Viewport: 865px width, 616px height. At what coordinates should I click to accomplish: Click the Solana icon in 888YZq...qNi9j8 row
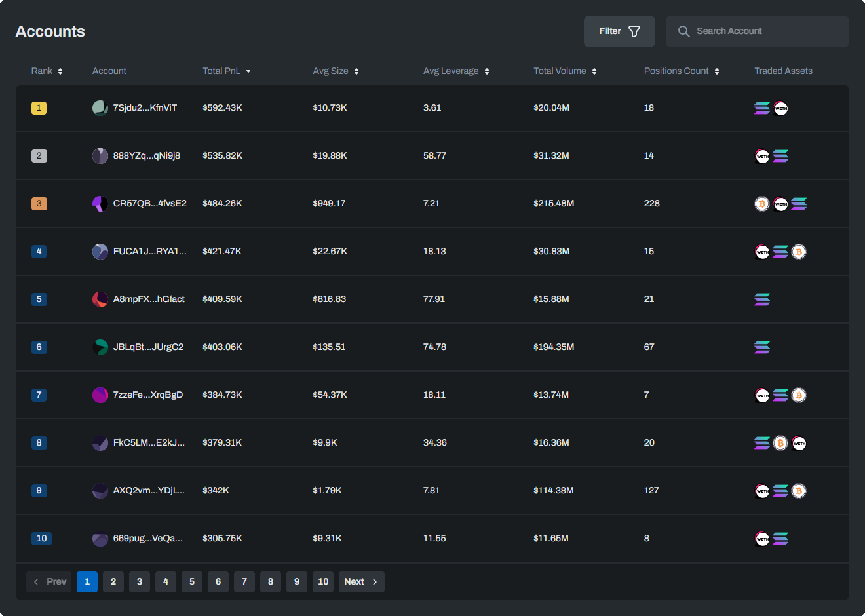(780, 156)
